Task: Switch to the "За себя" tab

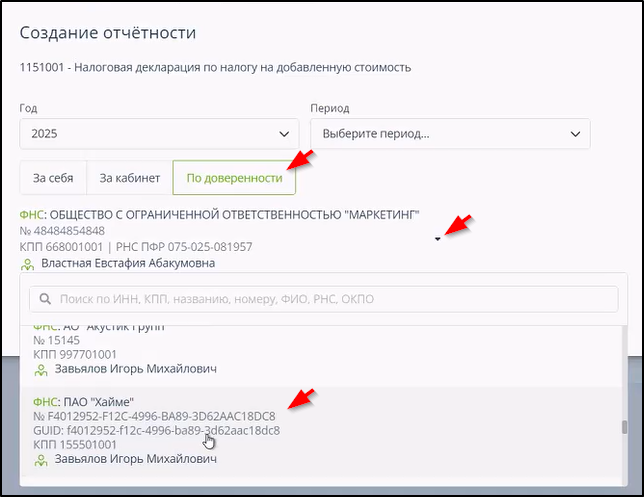Action: point(53,178)
